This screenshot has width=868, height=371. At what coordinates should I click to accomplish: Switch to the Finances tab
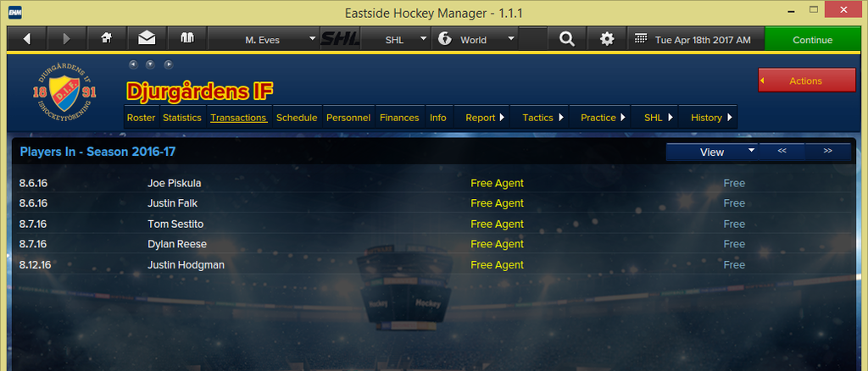click(399, 117)
